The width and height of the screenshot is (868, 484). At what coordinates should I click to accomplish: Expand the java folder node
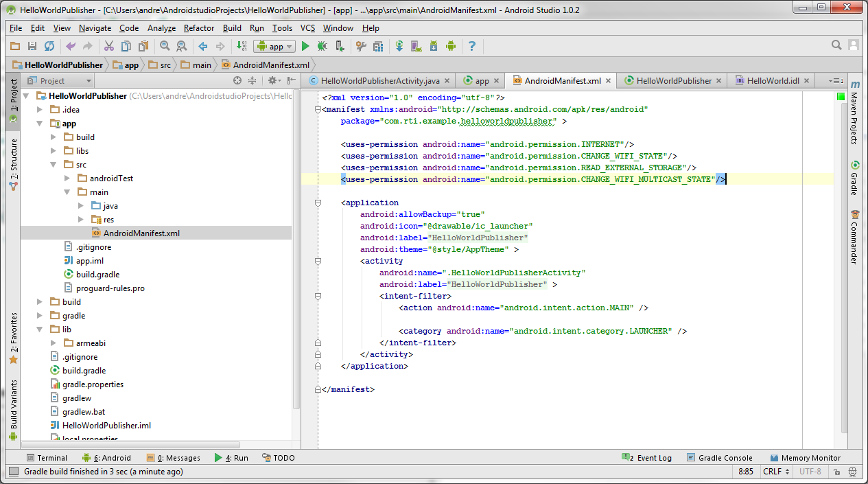80,206
